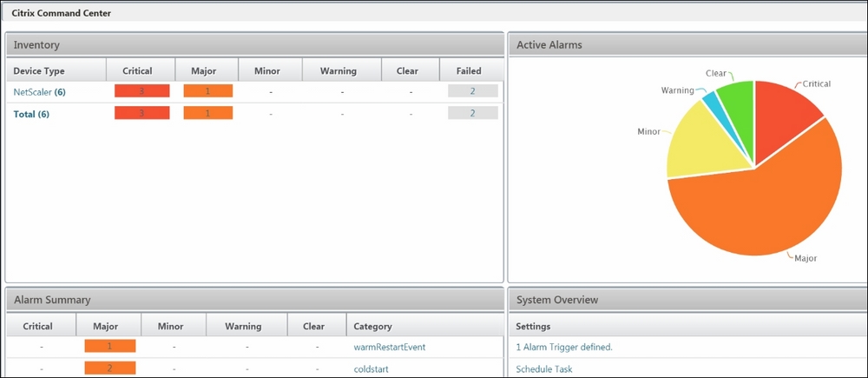The image size is (868, 378).
Task: Select the Citrix Command Center title
Action: click(x=62, y=13)
